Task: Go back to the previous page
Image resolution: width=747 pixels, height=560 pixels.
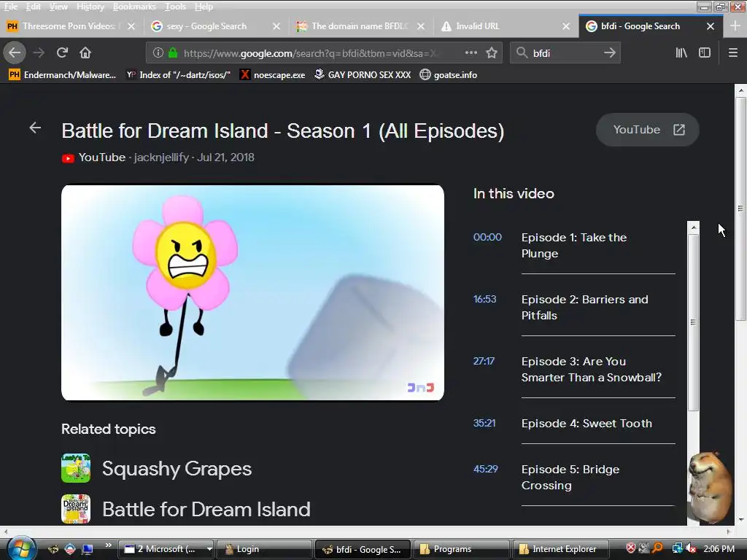Action: click(x=15, y=52)
